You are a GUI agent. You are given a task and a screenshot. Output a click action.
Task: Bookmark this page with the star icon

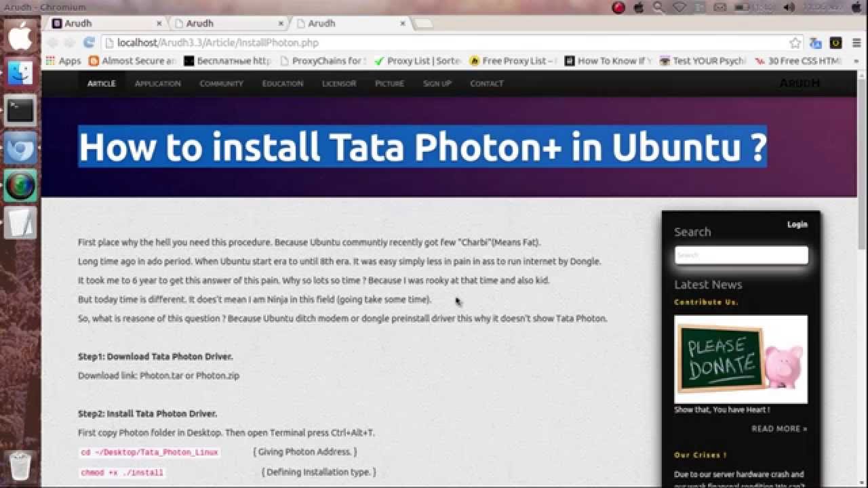point(795,43)
